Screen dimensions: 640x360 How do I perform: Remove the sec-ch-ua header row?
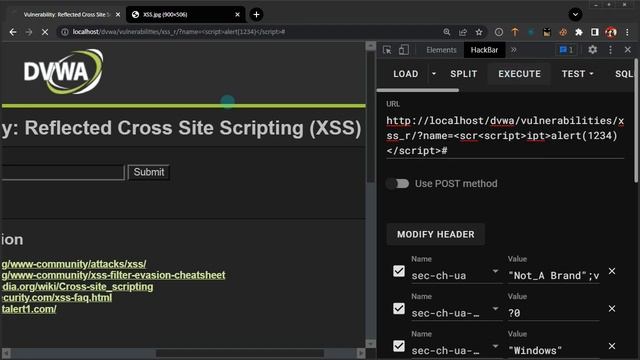pyautogui.click(x=612, y=271)
